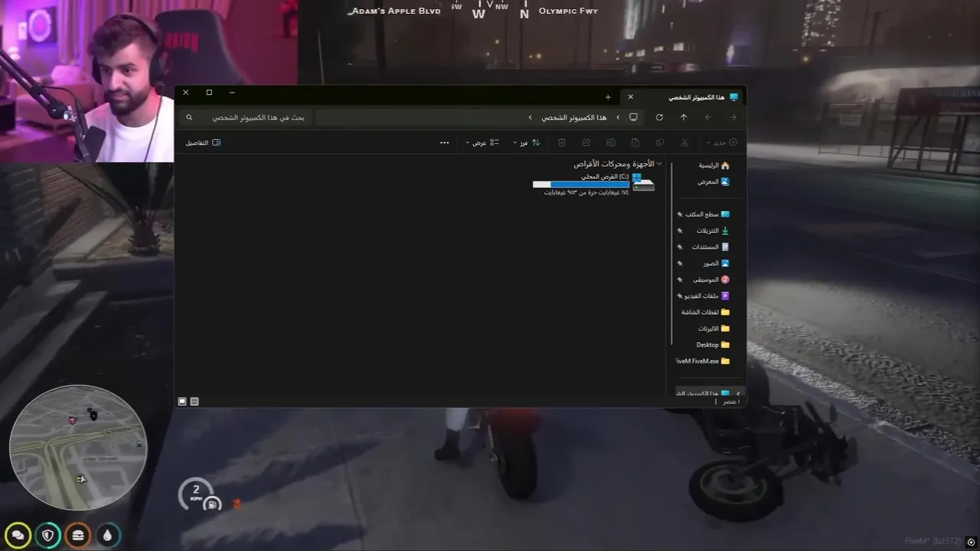
Task: Open the FiveM FiveM.exe folder in sidebar
Action: tap(703, 361)
